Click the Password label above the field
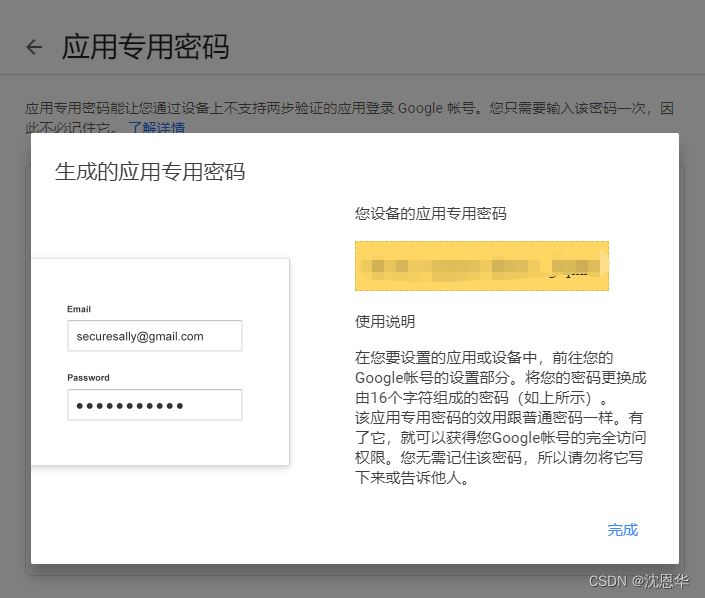This screenshot has width=705, height=598. [x=88, y=378]
